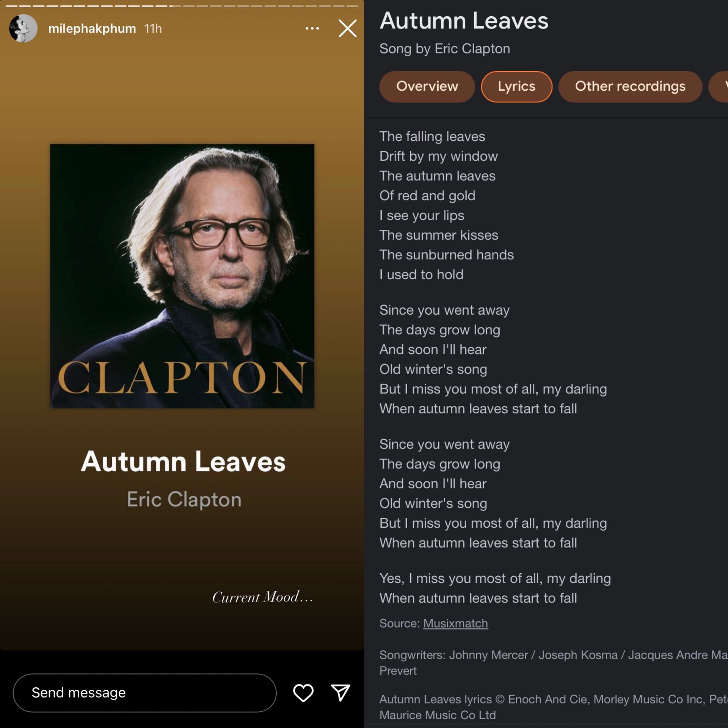Tap the Current Mood text on story
The image size is (728, 728).
pos(262,597)
